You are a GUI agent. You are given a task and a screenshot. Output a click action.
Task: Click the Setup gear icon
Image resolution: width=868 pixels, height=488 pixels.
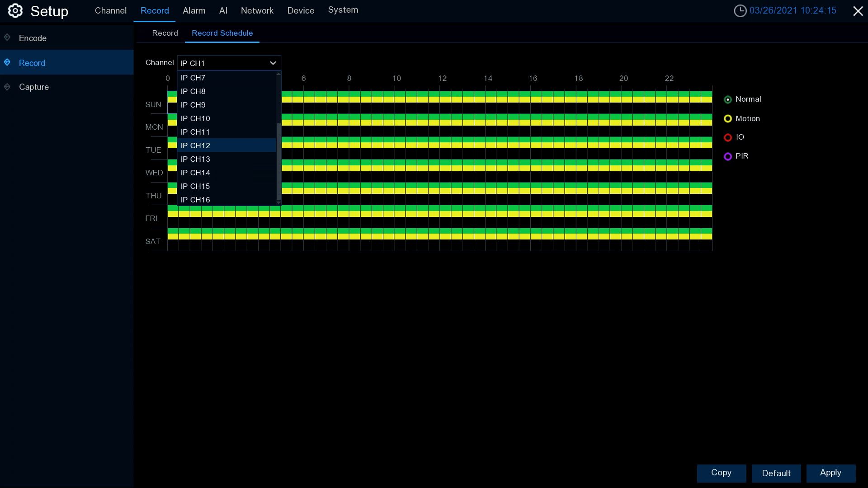pos(15,11)
